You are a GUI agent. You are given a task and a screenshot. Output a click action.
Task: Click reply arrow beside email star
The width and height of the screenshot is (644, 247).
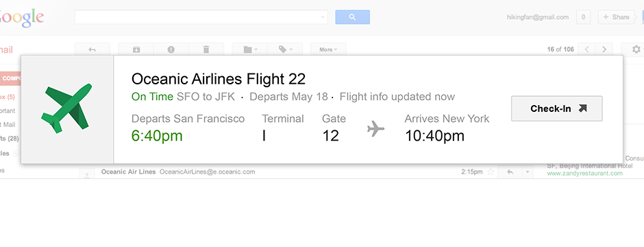coord(510,172)
